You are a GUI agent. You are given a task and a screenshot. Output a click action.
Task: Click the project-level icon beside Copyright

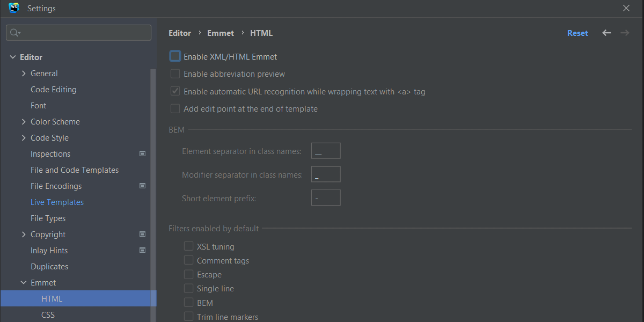click(142, 234)
